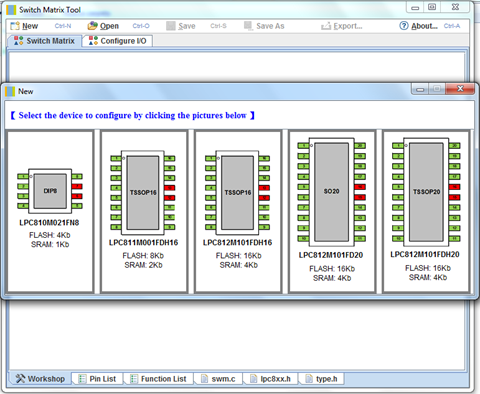This screenshot has width=480, height=394.
Task: Click the LPC812M101FD20 device name
Action: tap(331, 255)
